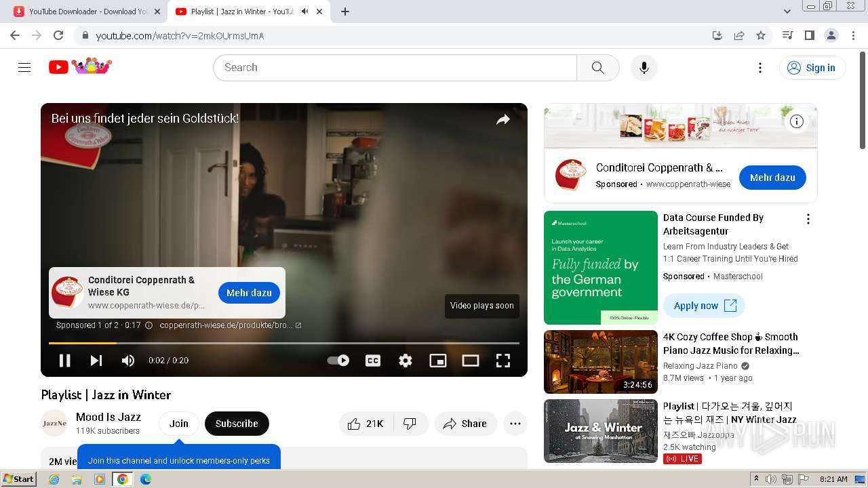Click the Share button below video

point(466,424)
